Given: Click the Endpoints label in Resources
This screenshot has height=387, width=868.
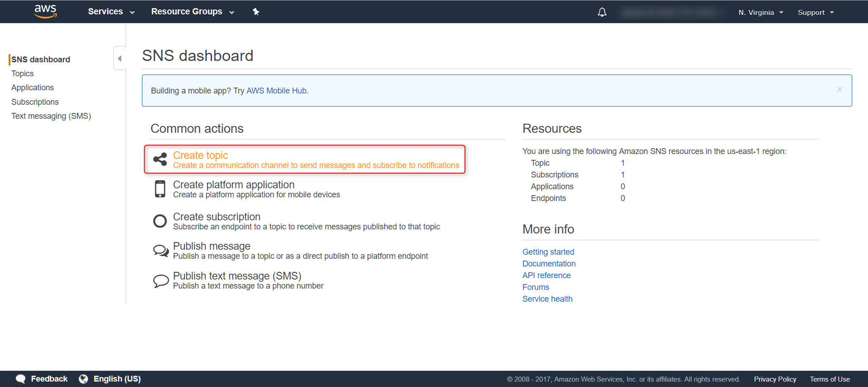Looking at the screenshot, I should tap(548, 198).
